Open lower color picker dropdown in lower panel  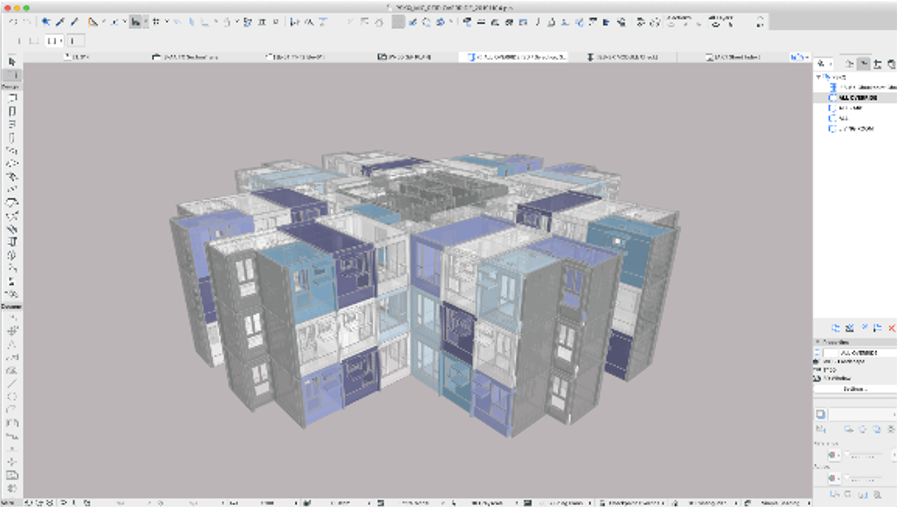click(834, 478)
